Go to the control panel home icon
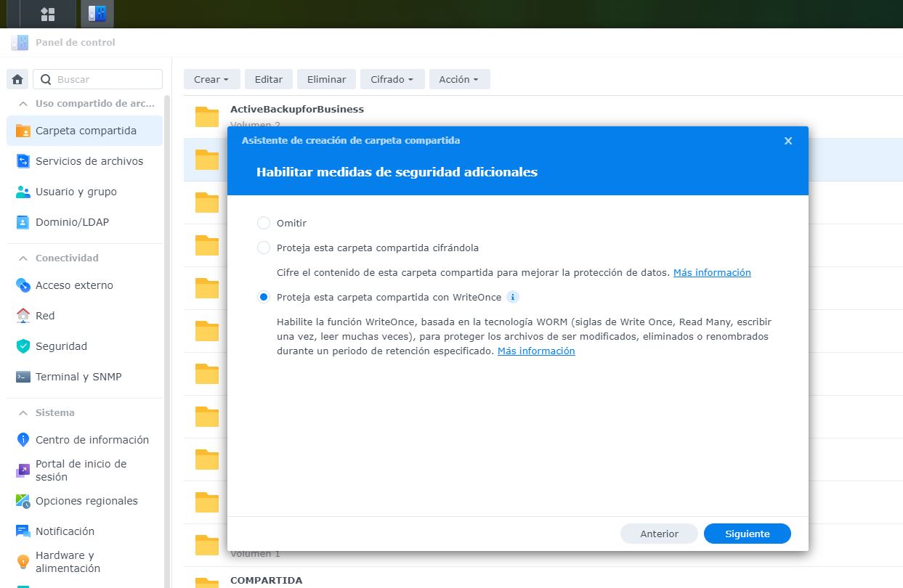This screenshot has width=903, height=588. [17, 80]
